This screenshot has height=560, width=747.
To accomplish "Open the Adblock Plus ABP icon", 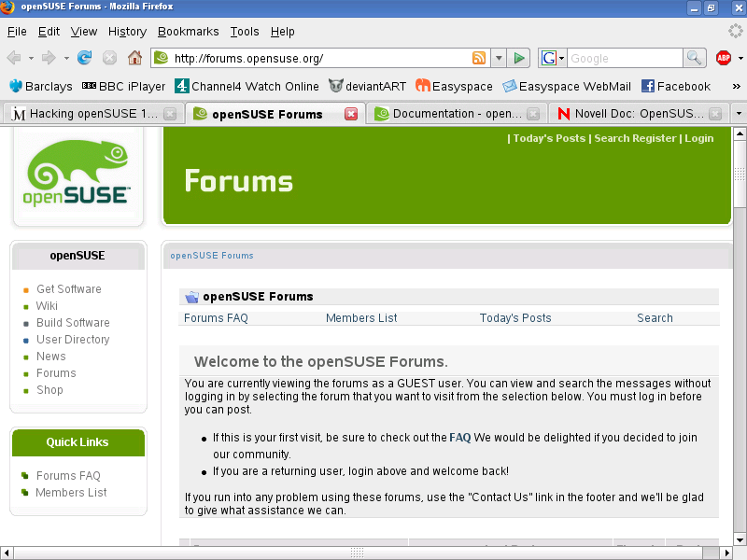I will [x=724, y=58].
